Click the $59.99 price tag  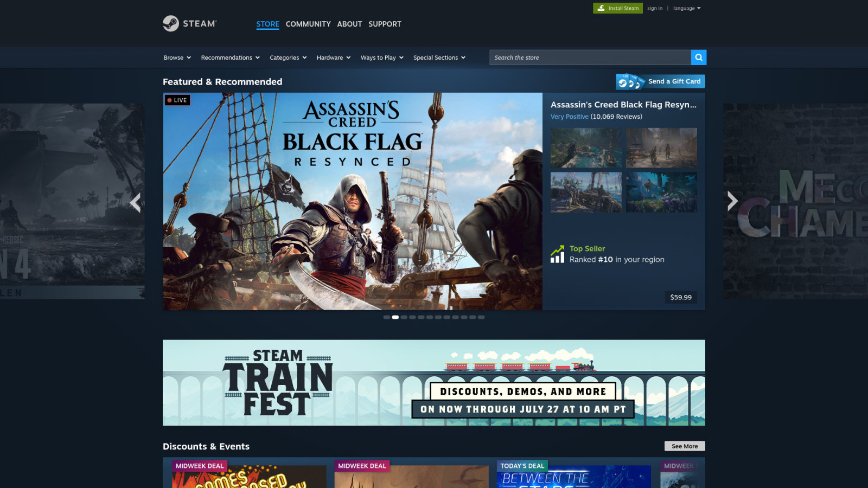tap(681, 297)
